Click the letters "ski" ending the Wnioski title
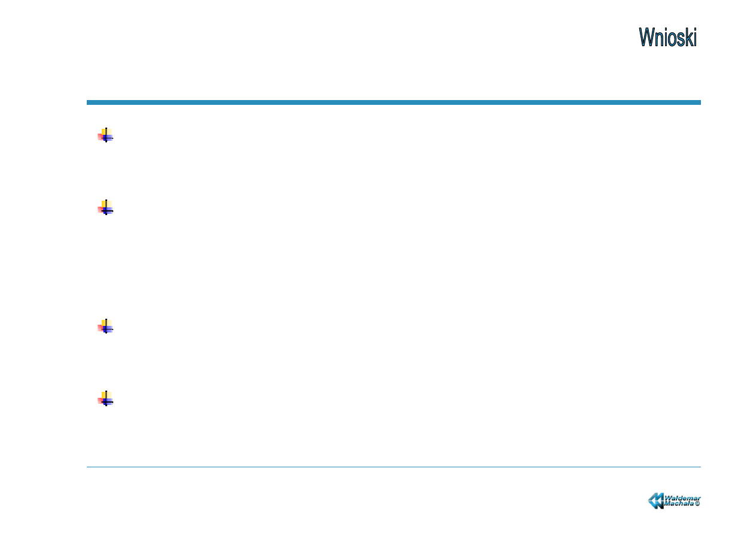The height and width of the screenshot is (535, 756). pos(687,37)
